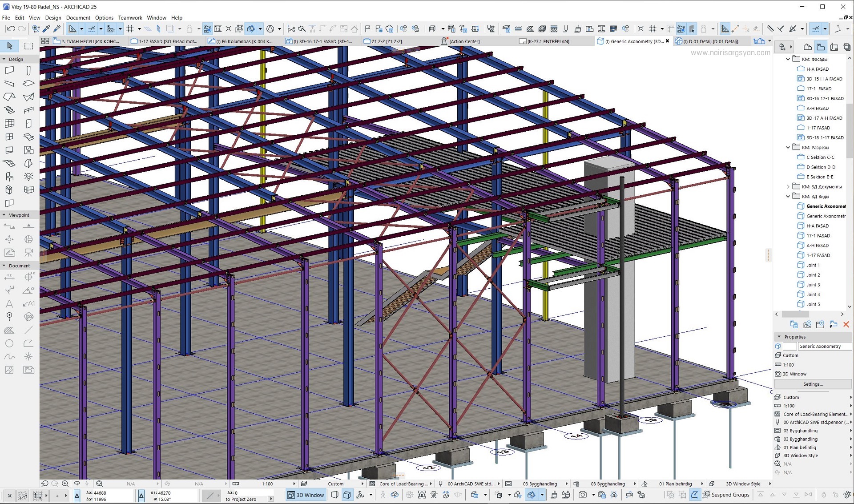This screenshot has height=504, width=854.
Task: Select Joint 3 in the view map
Action: 813,285
